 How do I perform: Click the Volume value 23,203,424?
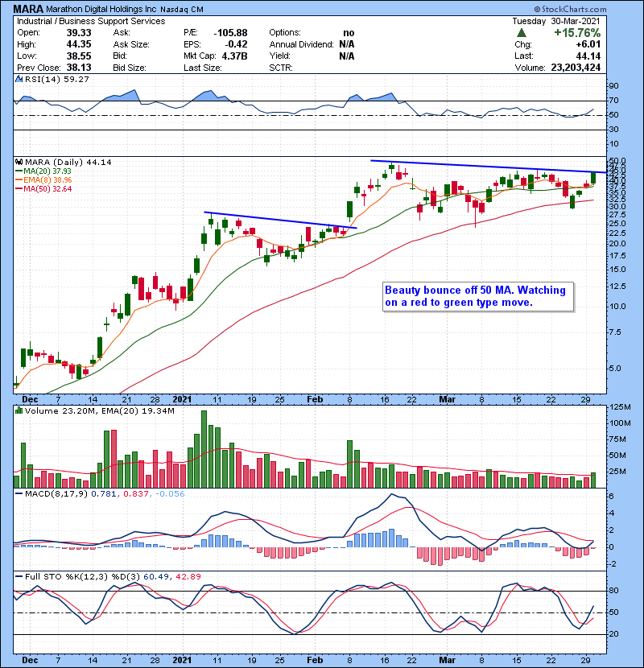(576, 68)
